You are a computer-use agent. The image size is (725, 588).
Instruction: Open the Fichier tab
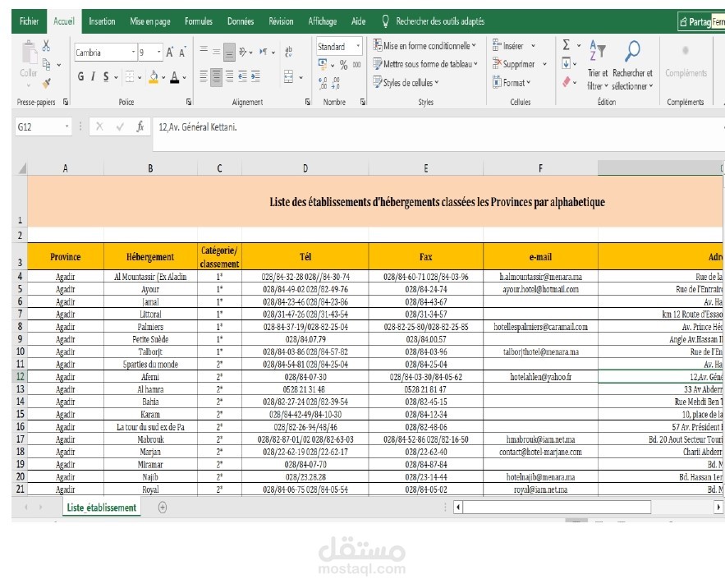29,21
